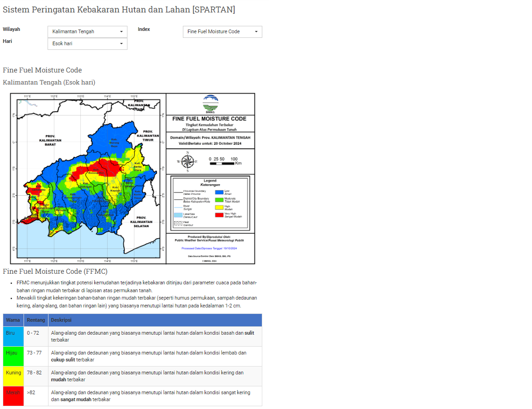Click the Hijau color cell in the table
The width and height of the screenshot is (532, 409).
coord(13,356)
